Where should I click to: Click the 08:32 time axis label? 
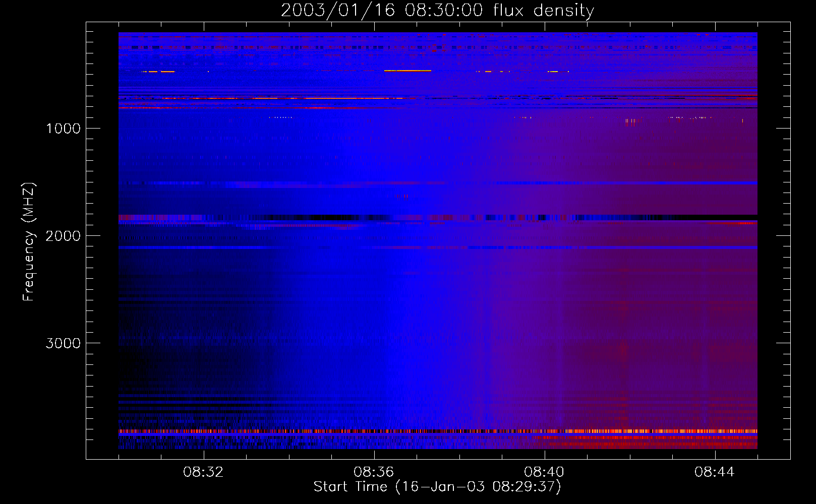click(203, 472)
